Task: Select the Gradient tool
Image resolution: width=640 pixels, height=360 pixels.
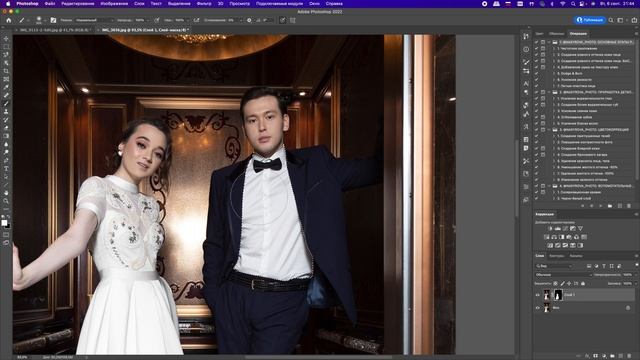Action: pyautogui.click(x=6, y=136)
